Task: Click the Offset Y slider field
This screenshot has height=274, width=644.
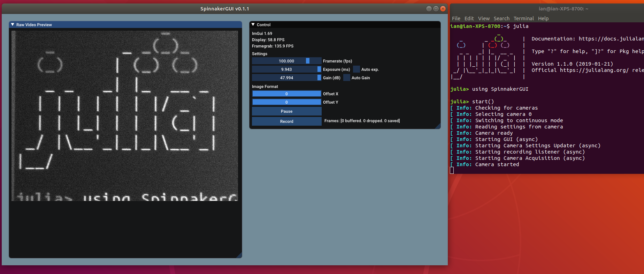Action: (286, 102)
